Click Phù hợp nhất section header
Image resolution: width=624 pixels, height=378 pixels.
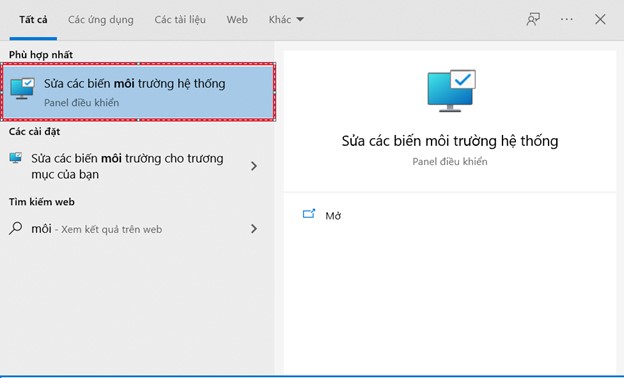[41, 55]
